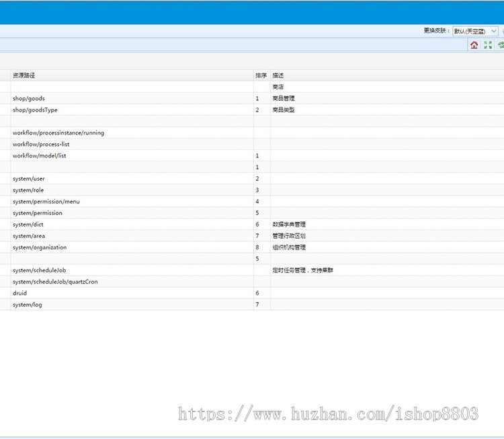Sort by the 排序 column header

click(261, 75)
